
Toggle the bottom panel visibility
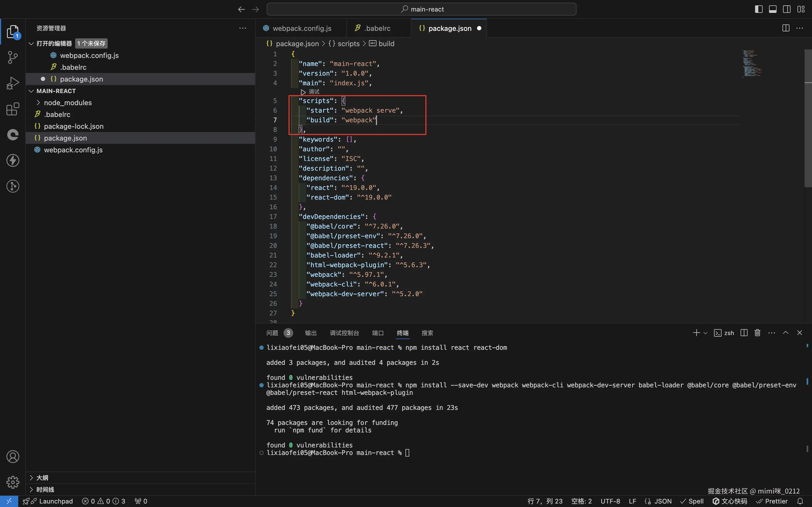tap(773, 9)
